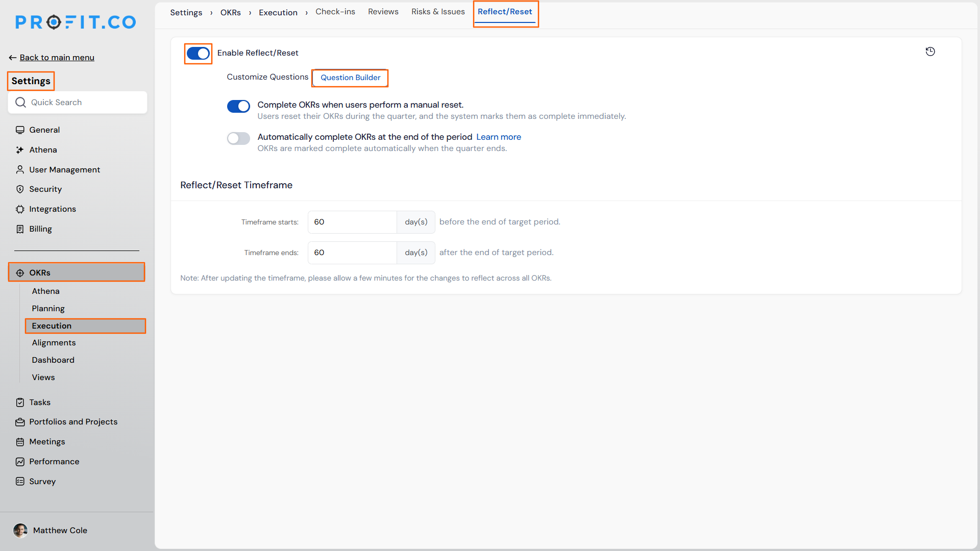The width and height of the screenshot is (980, 551).
Task: Click the Matthew Cole user name
Action: [60, 531]
